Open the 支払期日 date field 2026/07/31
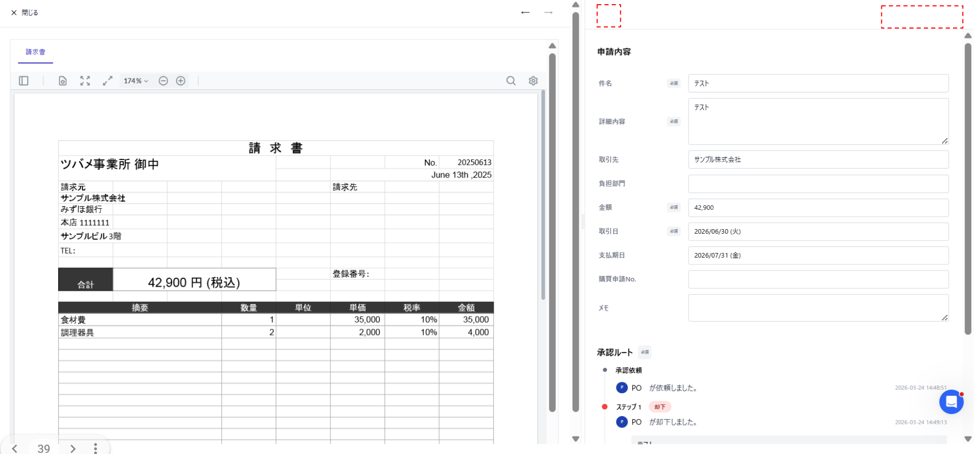The image size is (980, 454). coord(818,255)
